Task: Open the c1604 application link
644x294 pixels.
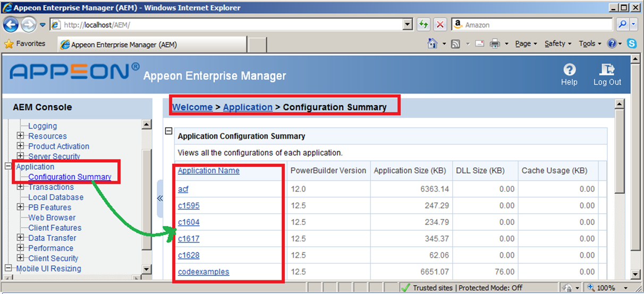Action: coord(189,222)
